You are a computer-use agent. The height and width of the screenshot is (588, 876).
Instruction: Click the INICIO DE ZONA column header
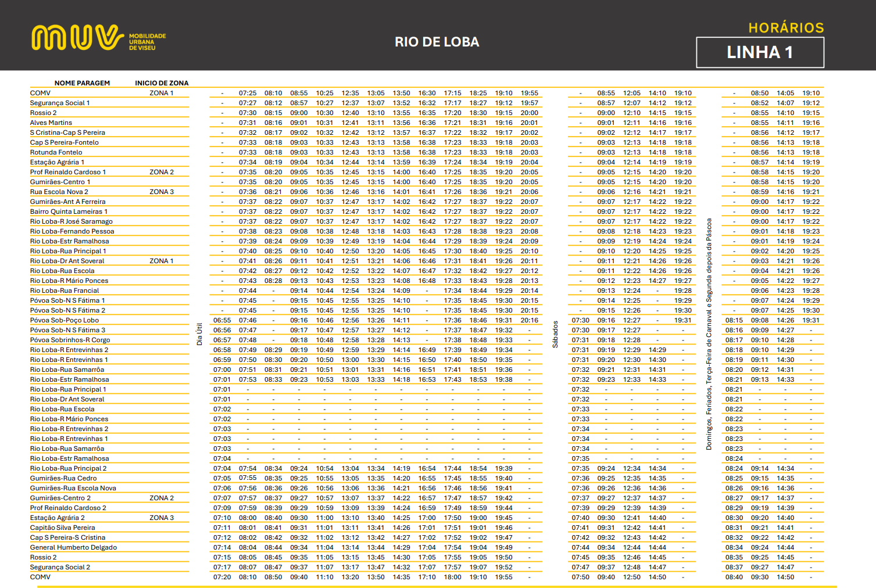(x=162, y=83)
